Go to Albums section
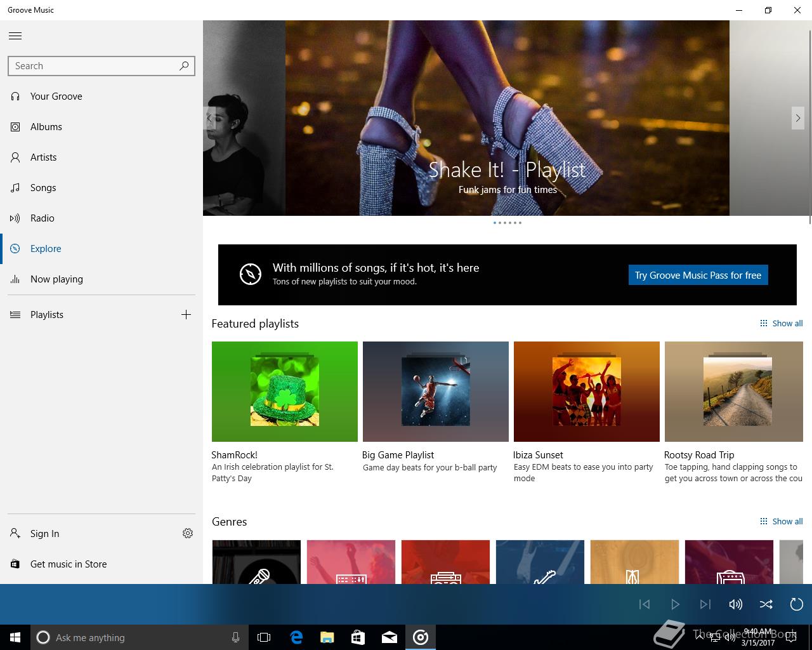The image size is (812, 650). 101,127
